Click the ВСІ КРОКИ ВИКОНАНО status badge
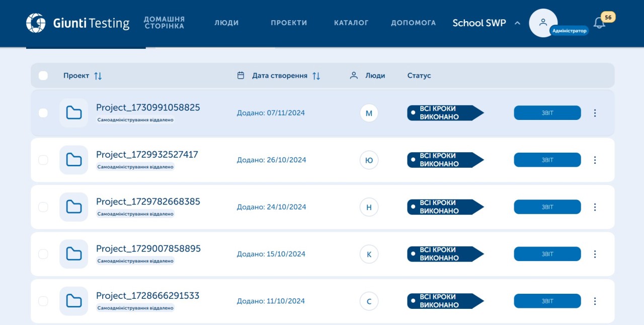The height and width of the screenshot is (325, 644). 445,113
